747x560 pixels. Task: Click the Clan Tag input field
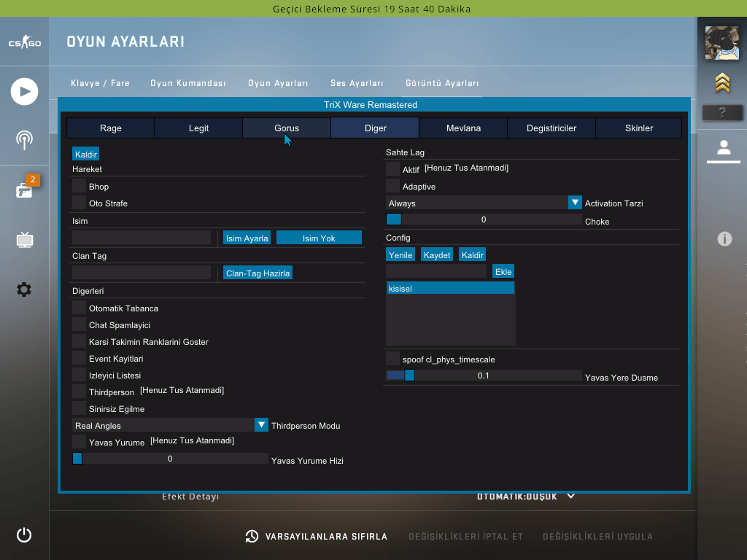[142, 273]
